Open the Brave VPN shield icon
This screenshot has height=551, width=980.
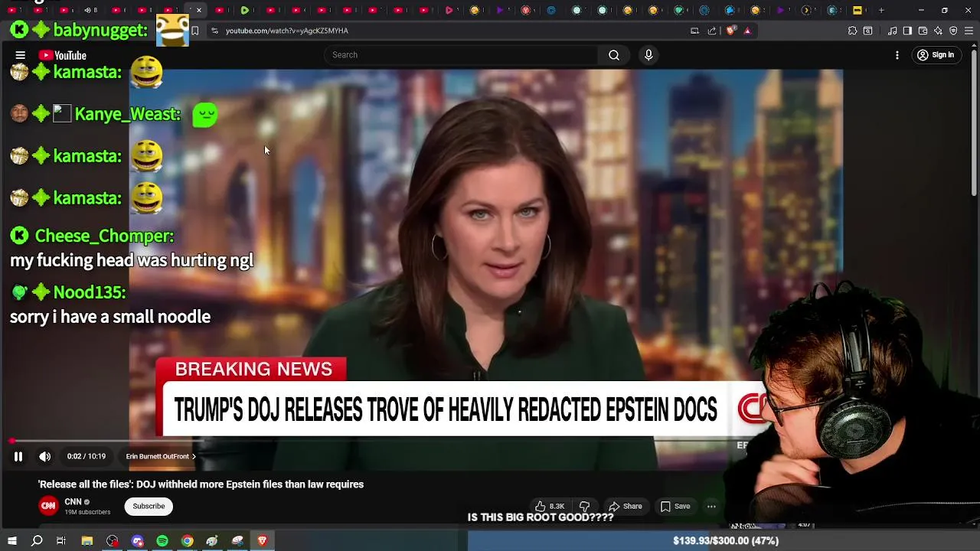pos(953,31)
